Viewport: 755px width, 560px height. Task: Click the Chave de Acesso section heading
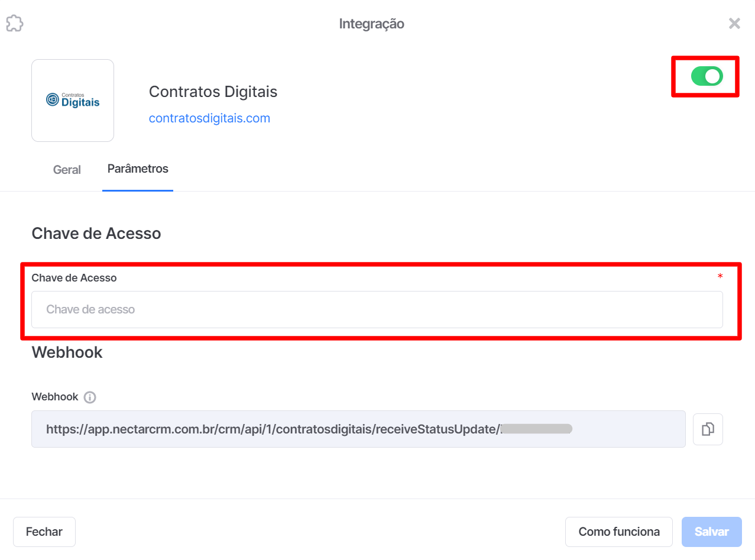96,234
